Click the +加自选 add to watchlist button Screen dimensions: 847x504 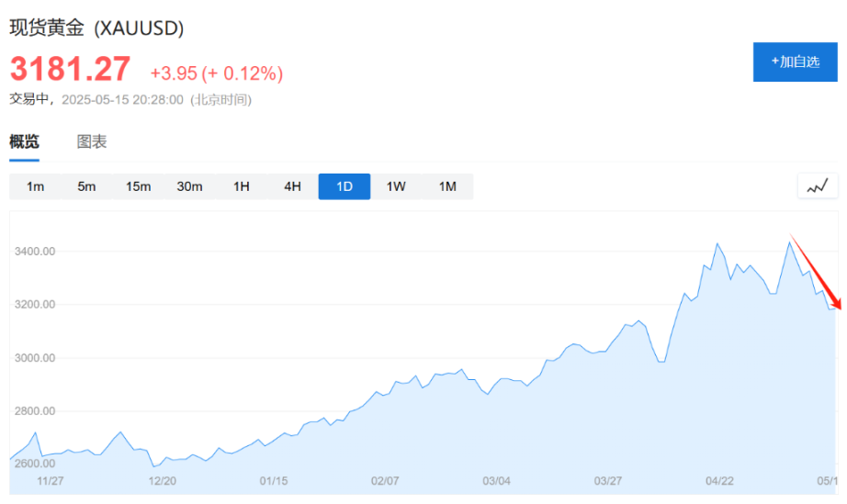(x=795, y=62)
